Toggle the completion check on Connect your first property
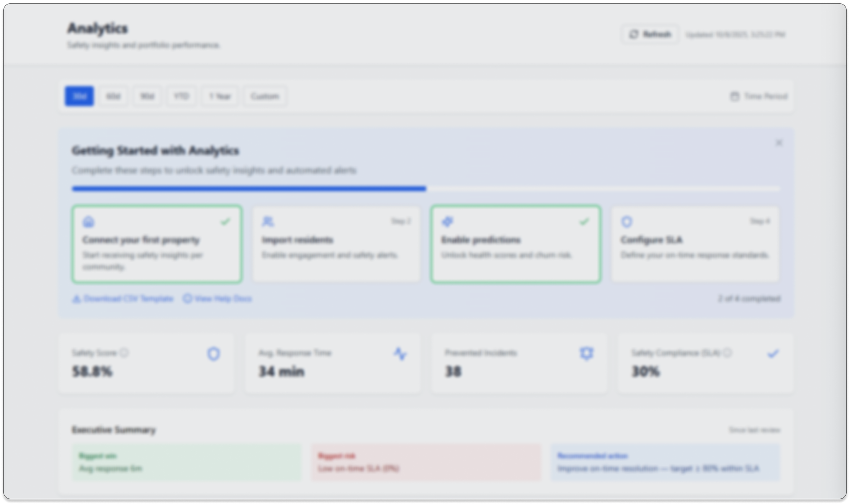850x504 pixels. [x=225, y=221]
